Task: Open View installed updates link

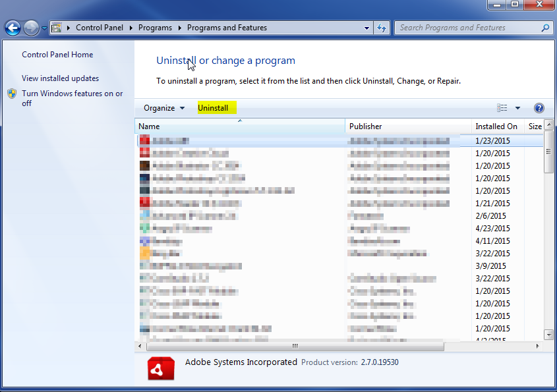Action: point(60,78)
